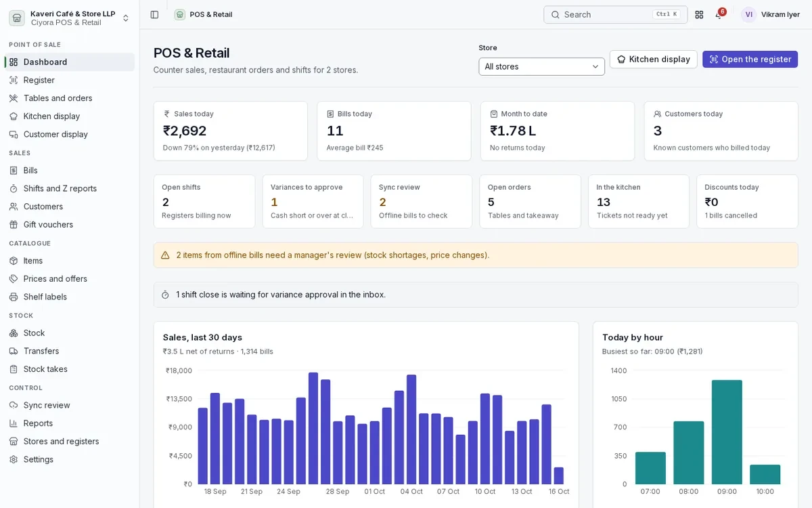Click the Gift vouchers gift icon
Screen dimensions: 812x508
point(14,225)
